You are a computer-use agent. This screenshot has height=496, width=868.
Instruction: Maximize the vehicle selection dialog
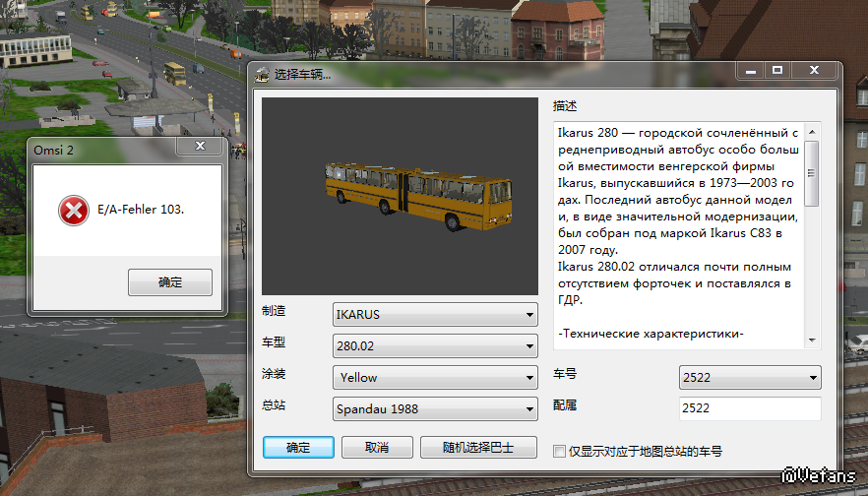coord(777,70)
